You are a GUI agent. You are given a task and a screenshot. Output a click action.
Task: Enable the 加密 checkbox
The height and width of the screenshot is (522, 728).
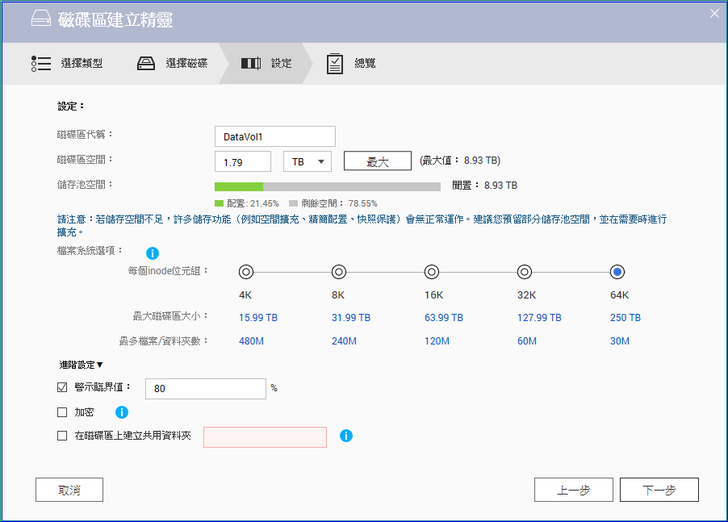tap(63, 411)
